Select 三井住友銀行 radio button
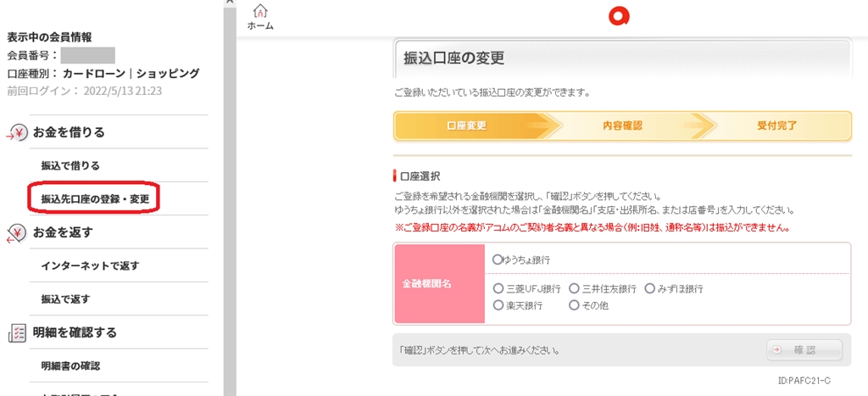Viewport: 868px width, 396px height. 574,289
